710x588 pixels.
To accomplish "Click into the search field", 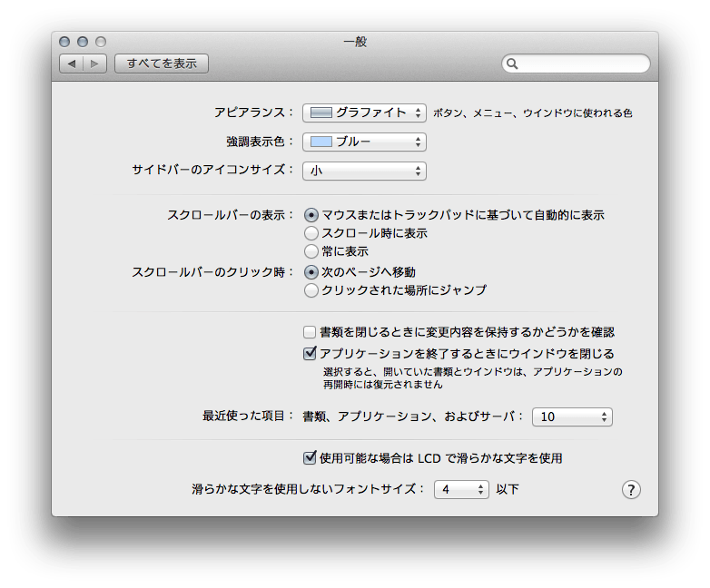I will 583,64.
